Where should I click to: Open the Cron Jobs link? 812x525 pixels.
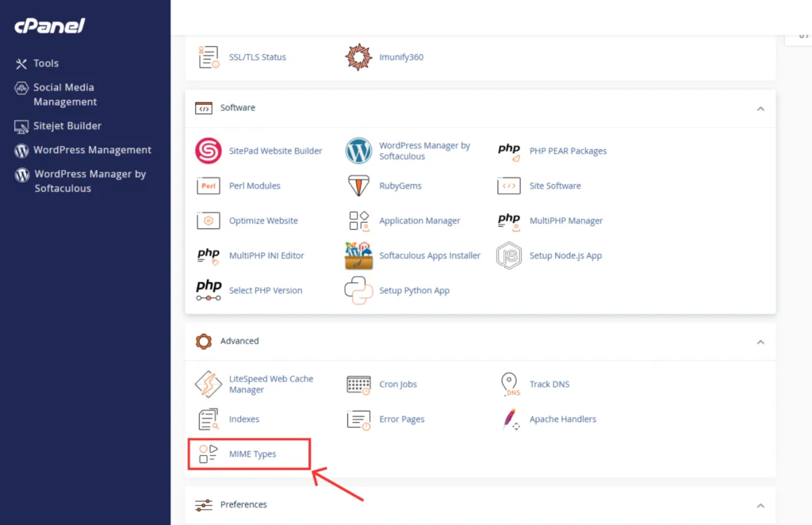pyautogui.click(x=398, y=384)
